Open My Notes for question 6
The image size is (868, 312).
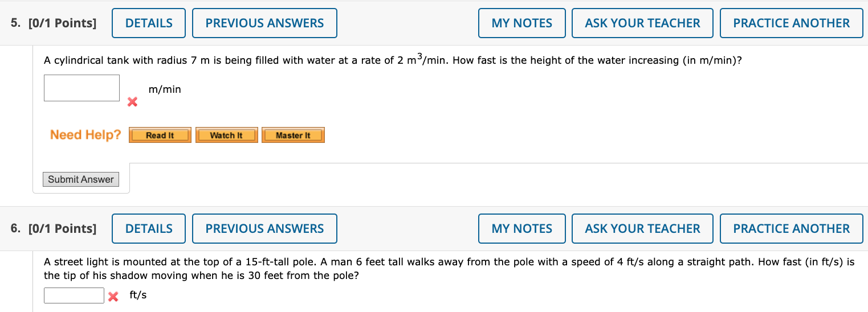[x=521, y=229]
